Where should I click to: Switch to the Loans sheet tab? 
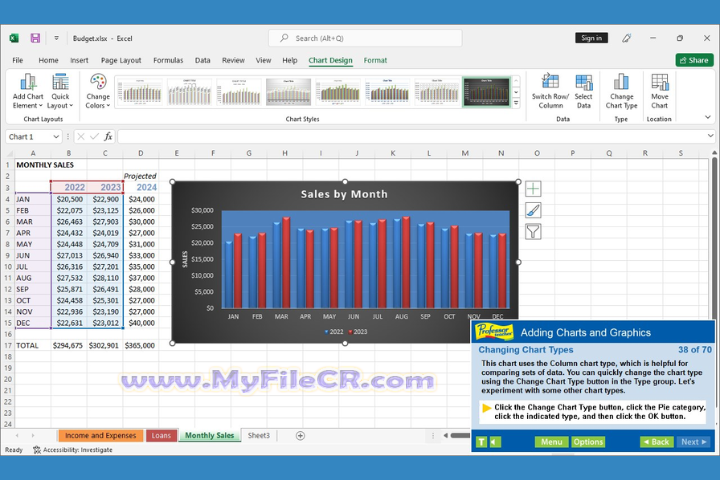coord(161,435)
